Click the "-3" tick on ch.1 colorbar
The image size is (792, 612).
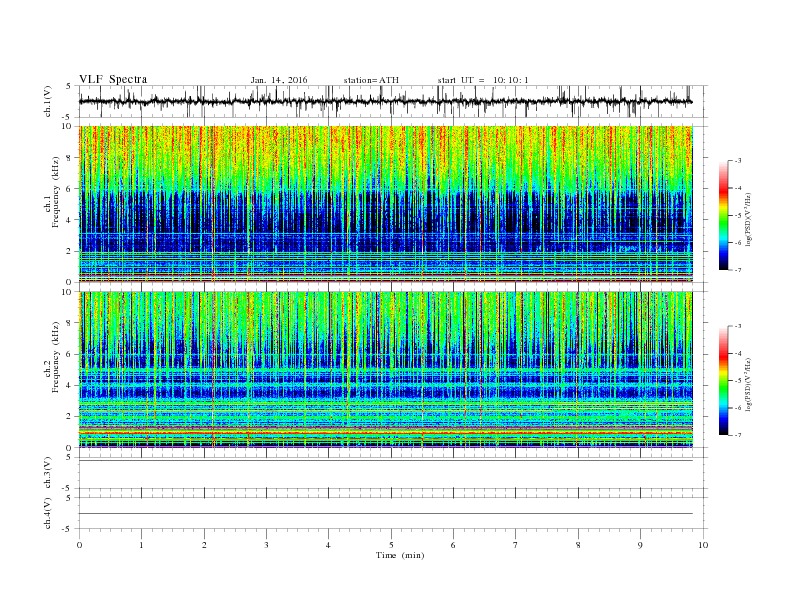(x=738, y=161)
